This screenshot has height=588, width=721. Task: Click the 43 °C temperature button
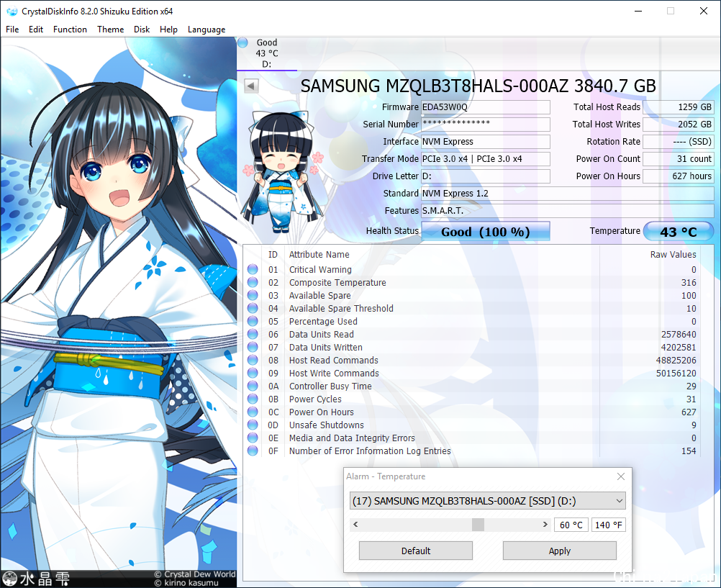click(x=679, y=232)
